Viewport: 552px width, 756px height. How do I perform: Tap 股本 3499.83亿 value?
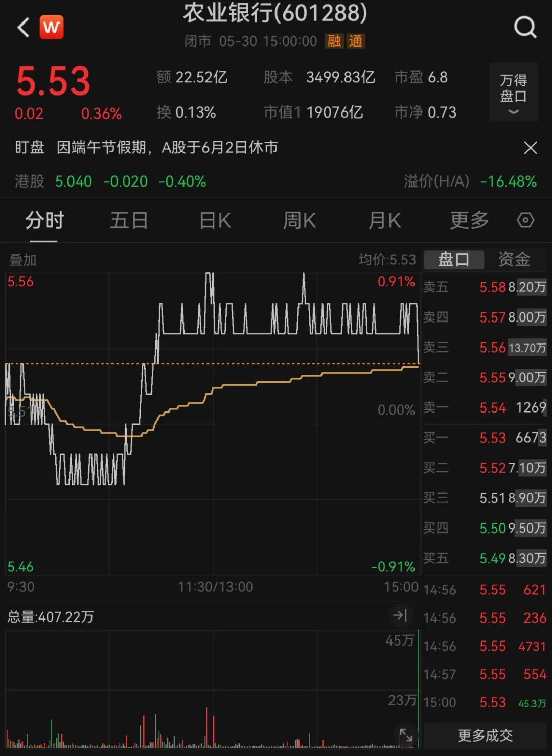(x=319, y=77)
